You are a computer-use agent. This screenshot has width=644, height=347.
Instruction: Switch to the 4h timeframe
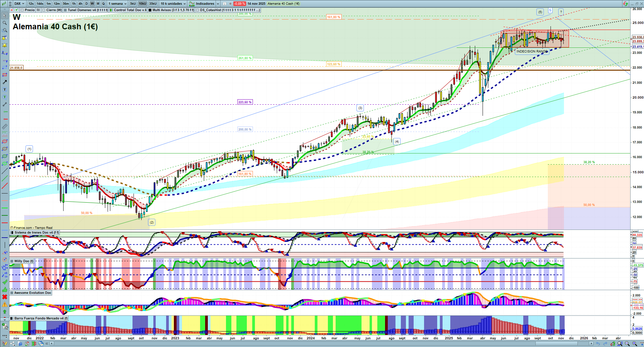click(80, 4)
